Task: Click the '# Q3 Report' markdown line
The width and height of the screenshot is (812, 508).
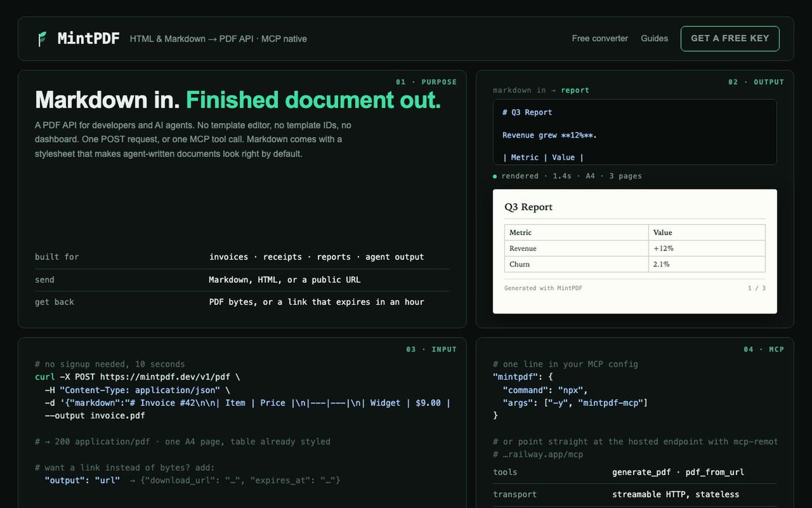Action: click(x=527, y=112)
